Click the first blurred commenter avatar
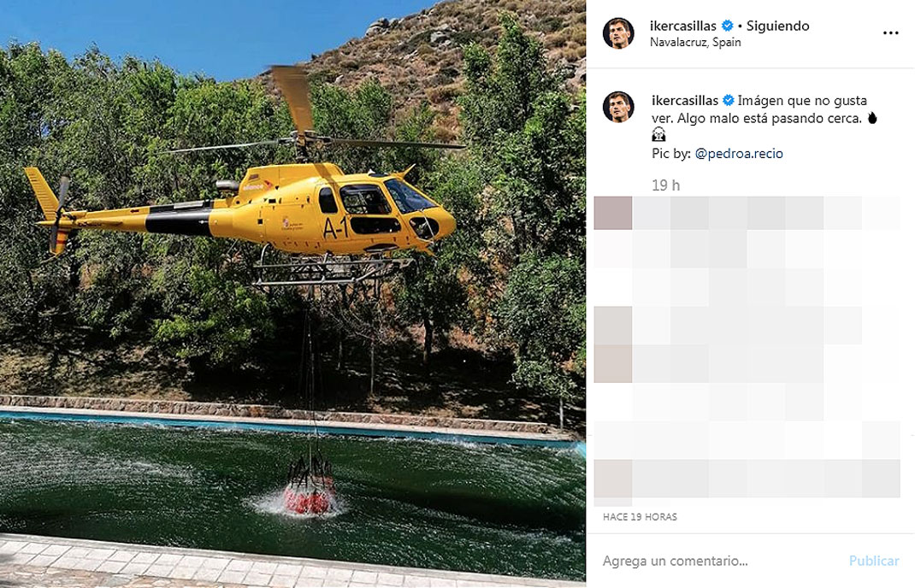The image size is (915, 588). coord(613,213)
